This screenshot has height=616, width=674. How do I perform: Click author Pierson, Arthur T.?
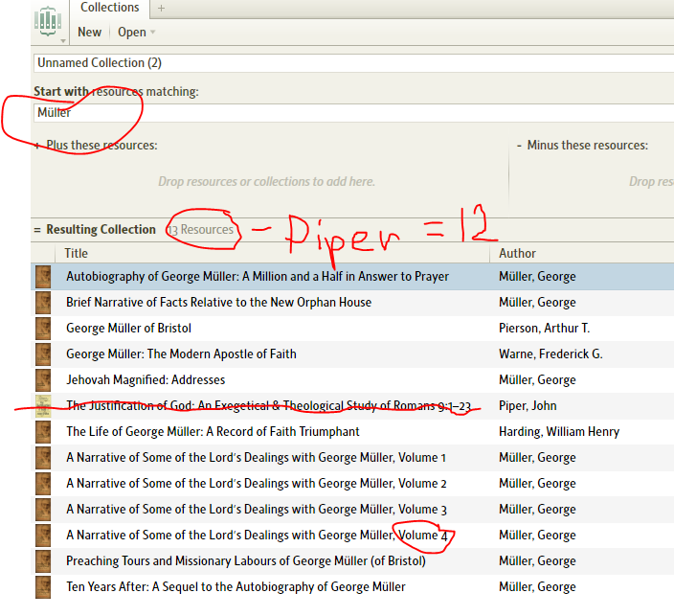pyautogui.click(x=544, y=328)
